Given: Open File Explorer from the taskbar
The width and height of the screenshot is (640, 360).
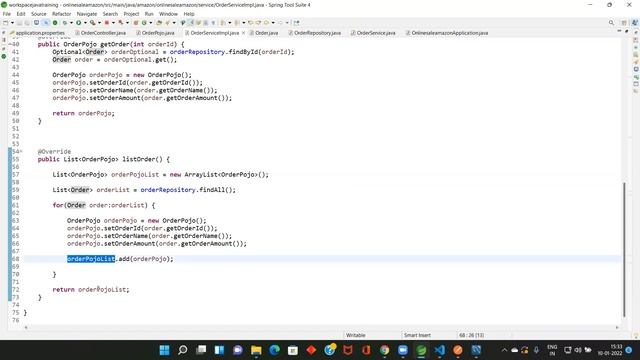Looking at the screenshot, I should (x=256, y=350).
